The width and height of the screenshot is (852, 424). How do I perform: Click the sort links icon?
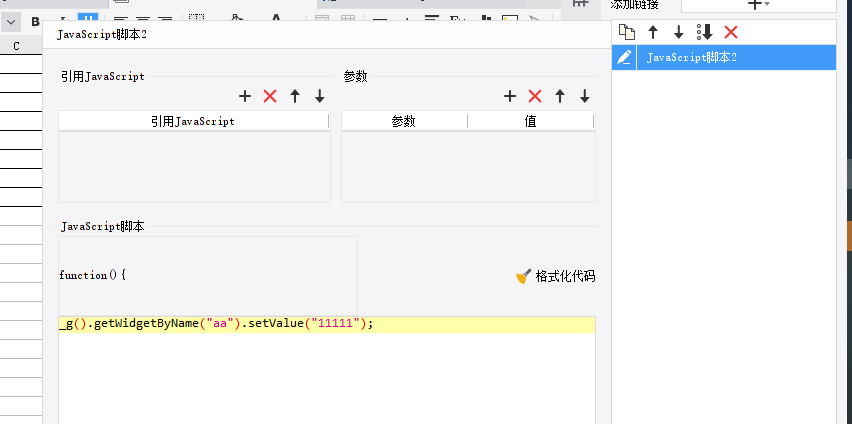point(704,32)
